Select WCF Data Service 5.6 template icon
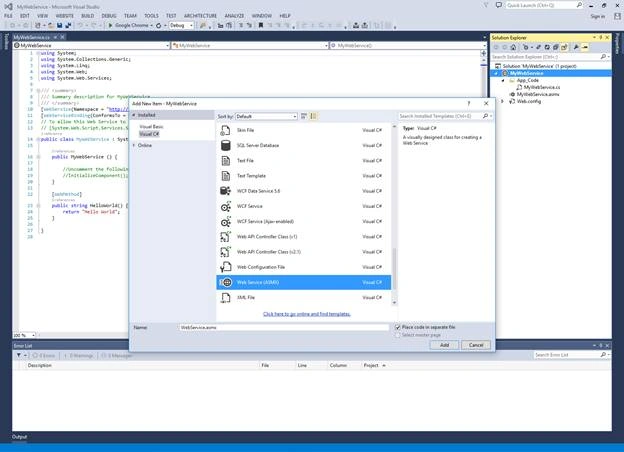This screenshot has width=624, height=452. click(x=226, y=191)
